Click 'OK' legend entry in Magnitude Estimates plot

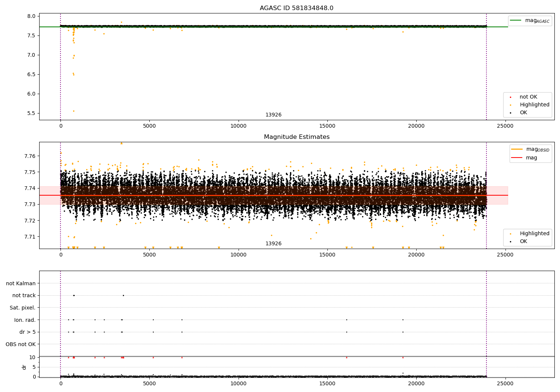point(523,242)
